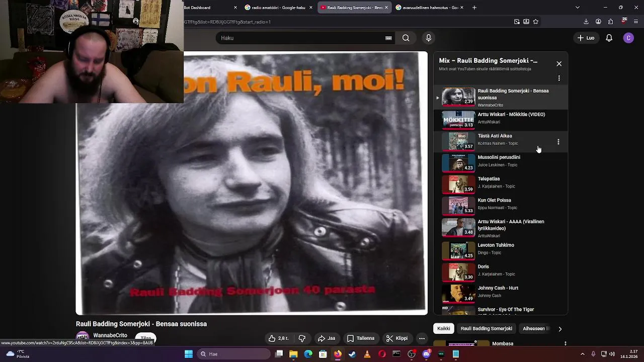Open the on-screen keyboard in the search box
The width and height of the screenshot is (644, 362).
388,38
